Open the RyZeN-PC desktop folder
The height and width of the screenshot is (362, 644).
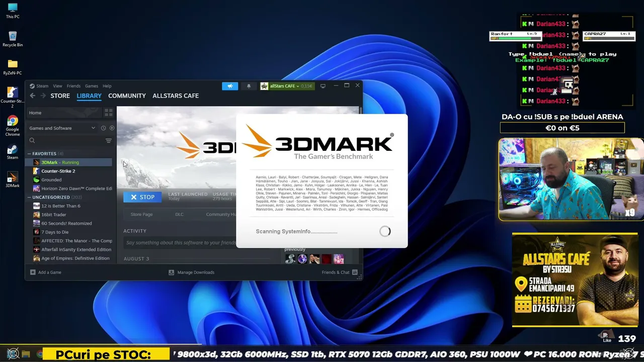13,67
